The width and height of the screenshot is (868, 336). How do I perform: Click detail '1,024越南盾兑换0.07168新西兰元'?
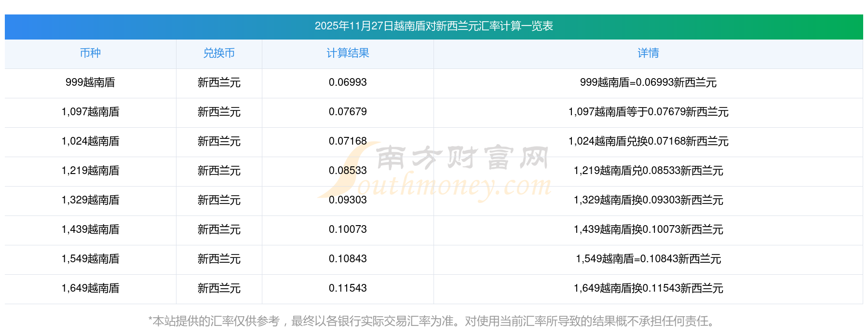(x=648, y=141)
